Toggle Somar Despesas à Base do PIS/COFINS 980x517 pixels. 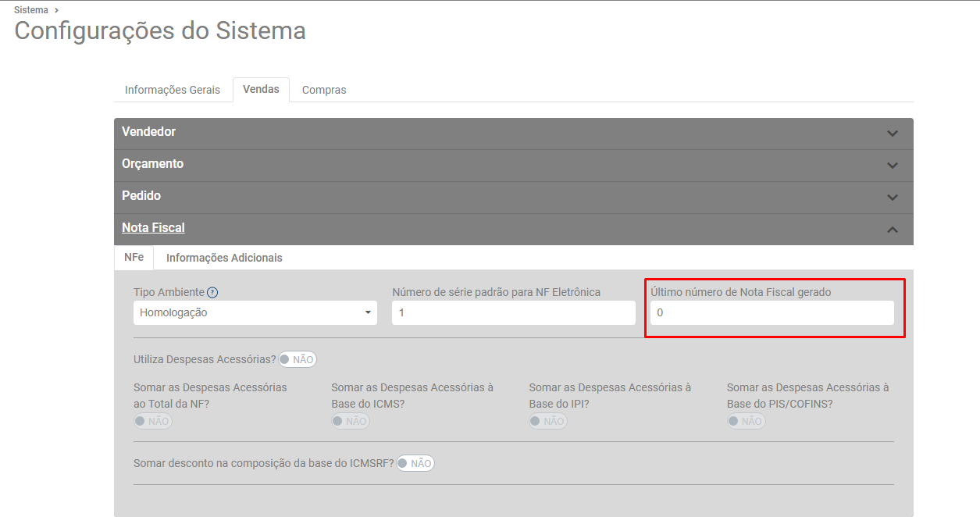coord(746,421)
